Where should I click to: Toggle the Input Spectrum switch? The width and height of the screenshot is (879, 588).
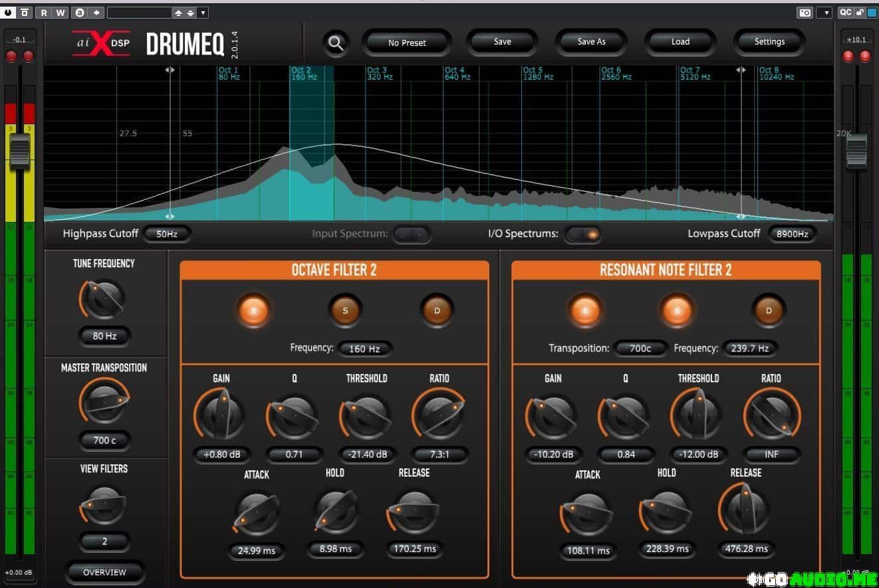tap(412, 234)
